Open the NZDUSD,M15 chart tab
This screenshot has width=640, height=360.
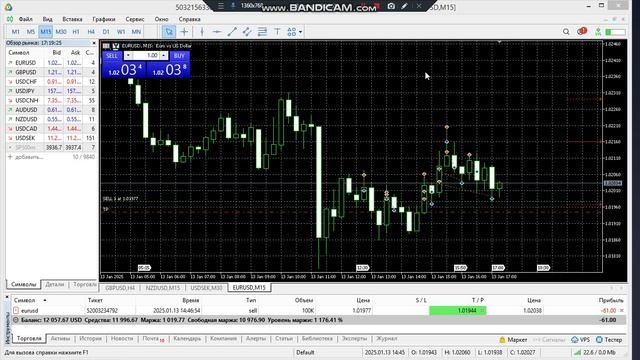pyautogui.click(x=163, y=288)
